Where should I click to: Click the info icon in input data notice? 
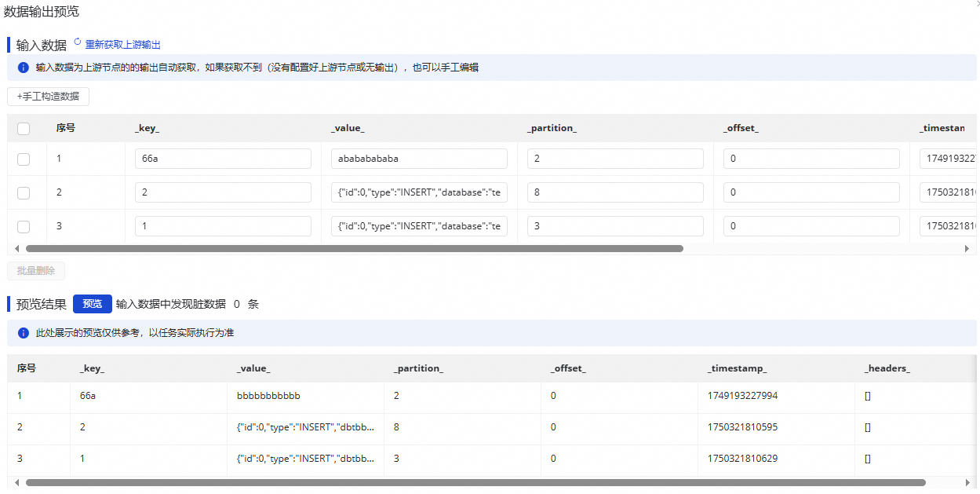(23, 68)
